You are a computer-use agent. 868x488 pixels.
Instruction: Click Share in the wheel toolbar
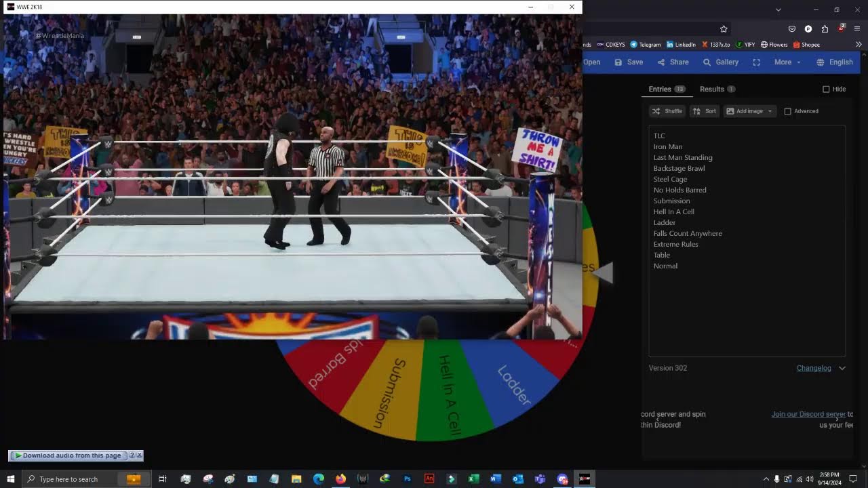673,62
